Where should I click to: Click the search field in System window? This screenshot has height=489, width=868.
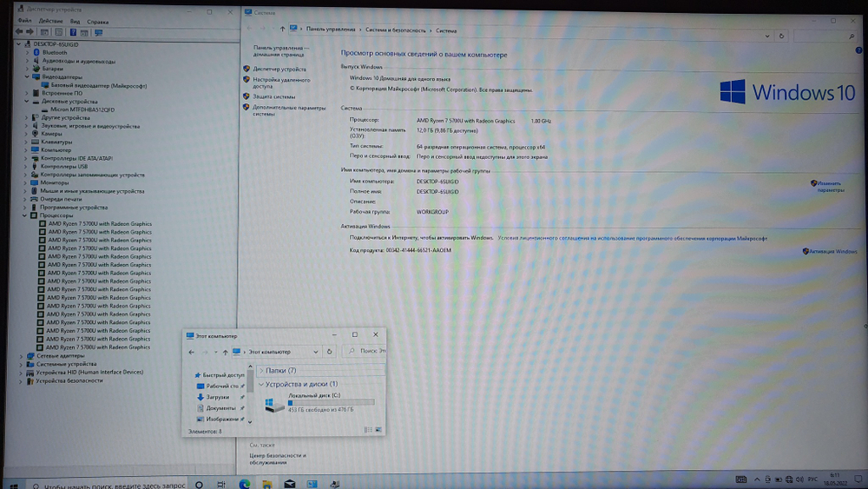pyautogui.click(x=825, y=36)
